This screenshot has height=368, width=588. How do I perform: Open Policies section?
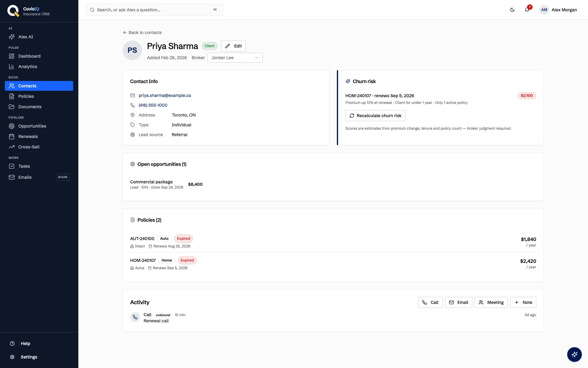39,96
